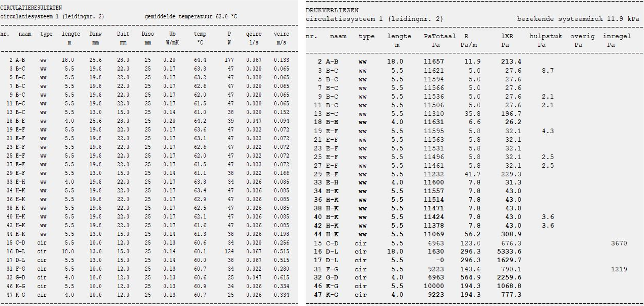Click the 'gemiddelde temperatuur 62.0 °C' text
Screen dimensions: 644x306
tap(191, 17)
